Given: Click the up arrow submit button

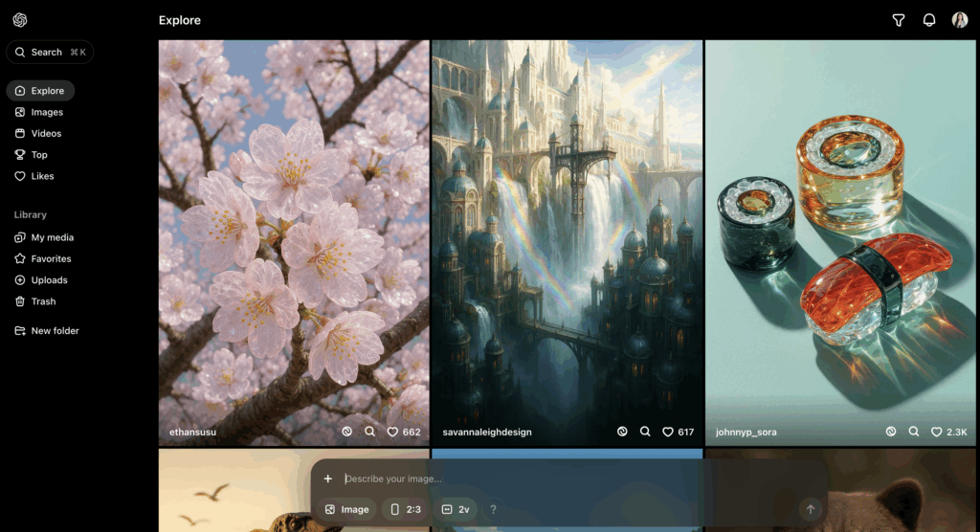Looking at the screenshot, I should pyautogui.click(x=810, y=509).
